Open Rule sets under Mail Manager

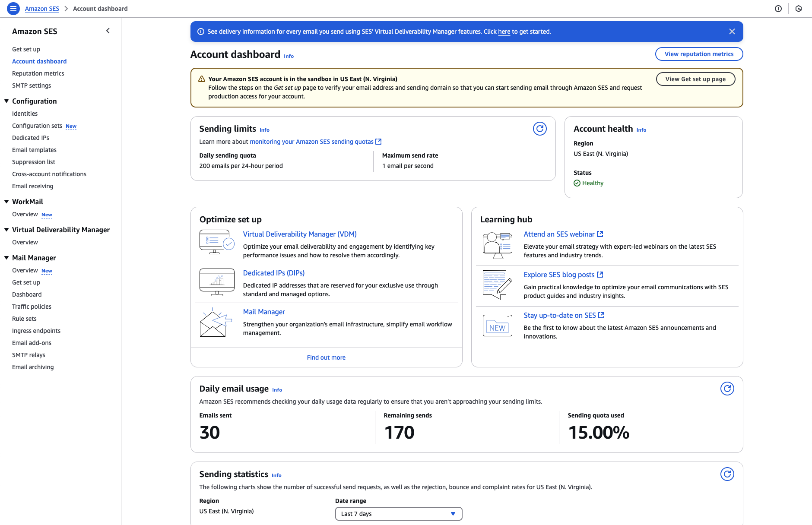[24, 319]
